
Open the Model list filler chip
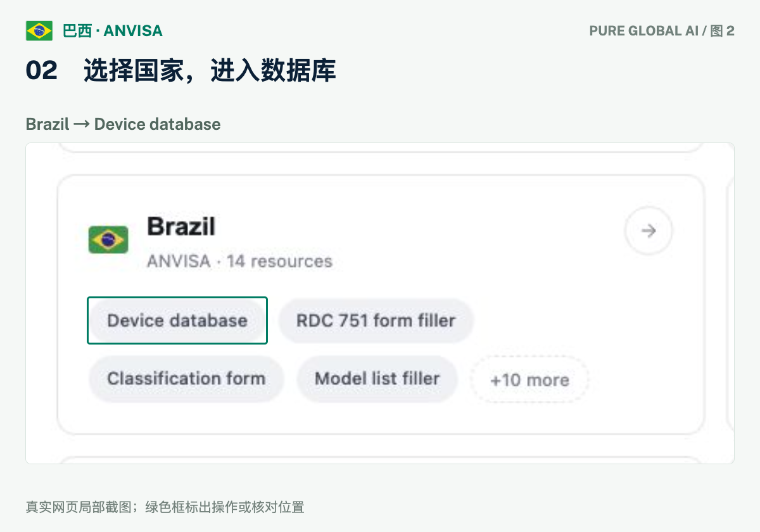pos(377,379)
